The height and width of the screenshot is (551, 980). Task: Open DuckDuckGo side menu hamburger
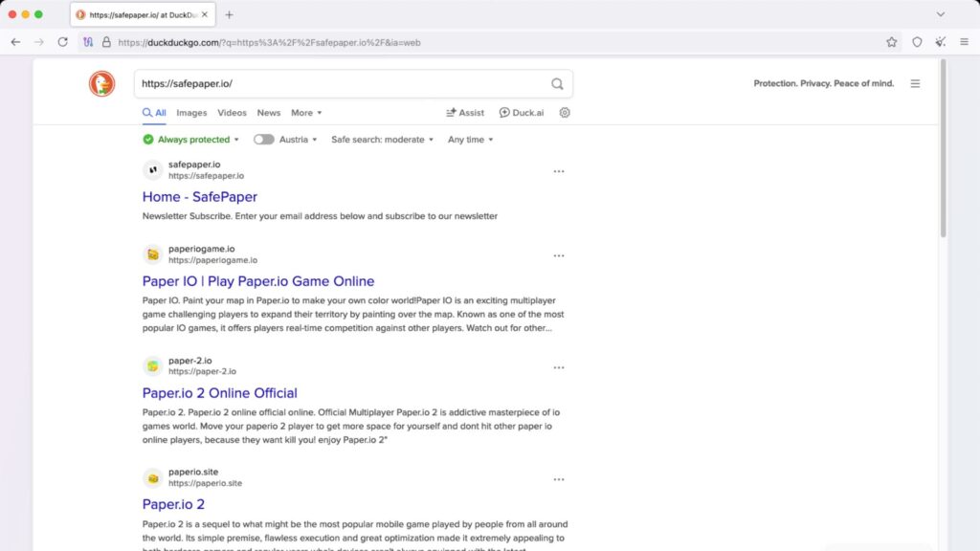[915, 84]
